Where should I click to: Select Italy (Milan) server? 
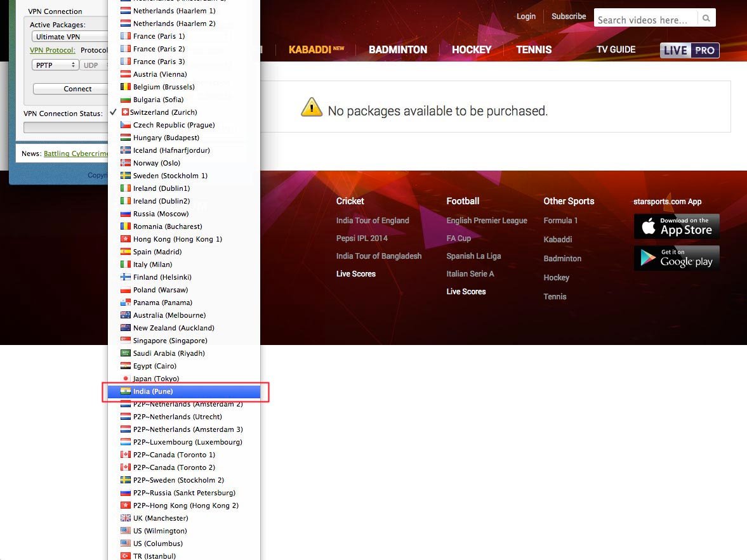pos(184,264)
